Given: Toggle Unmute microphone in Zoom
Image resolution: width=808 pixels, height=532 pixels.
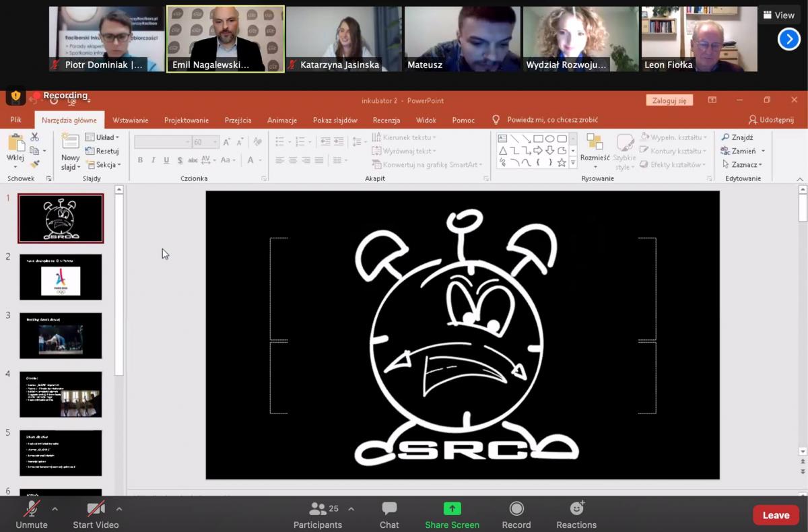Looking at the screenshot, I should coord(32,515).
